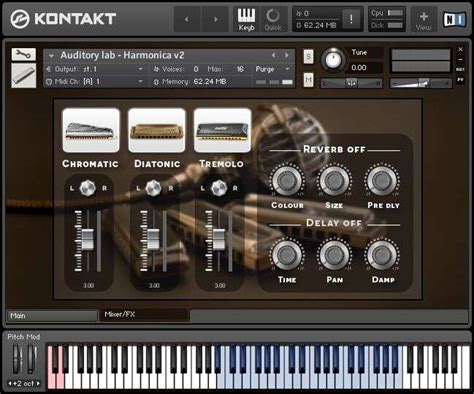
Task: Toggle the Reverb Off switch label
Action: pos(334,149)
